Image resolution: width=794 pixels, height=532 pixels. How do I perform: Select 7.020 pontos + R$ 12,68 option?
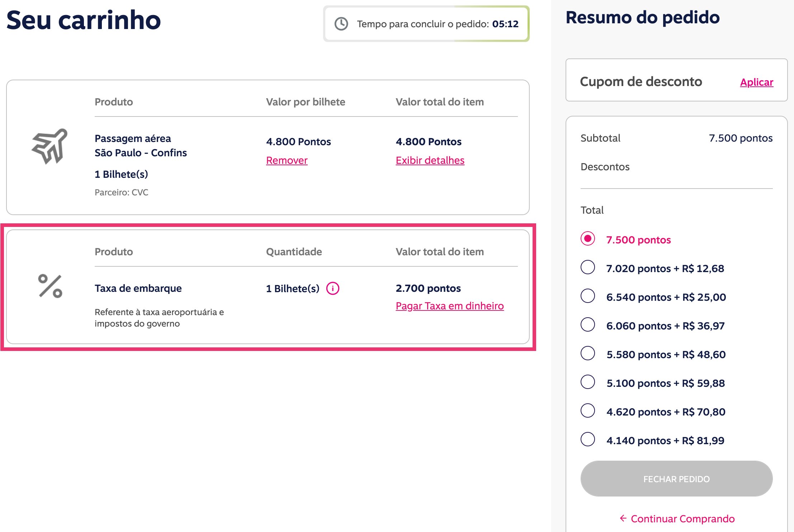[x=587, y=267]
